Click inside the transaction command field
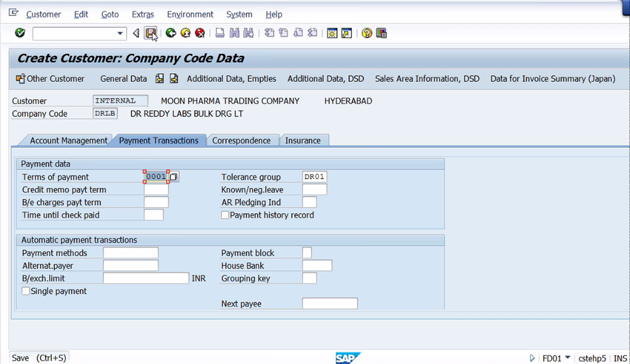This screenshot has height=364, width=630. pos(75,33)
